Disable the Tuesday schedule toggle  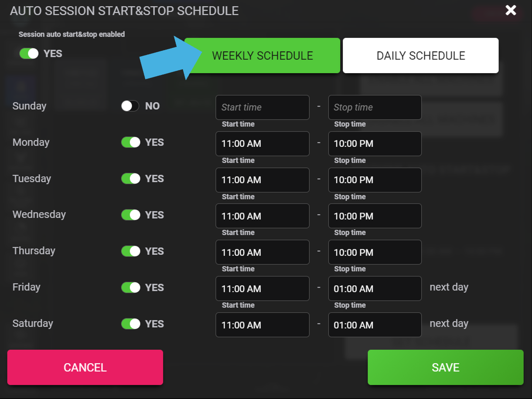[x=130, y=179]
